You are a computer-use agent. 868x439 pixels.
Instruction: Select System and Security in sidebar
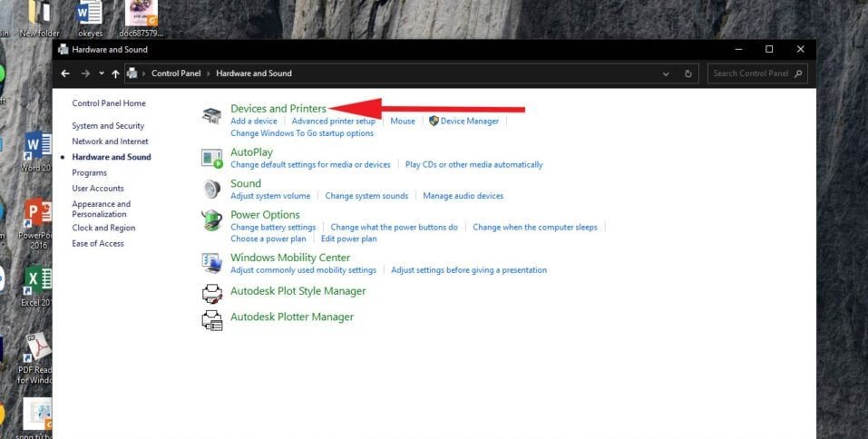coord(108,126)
